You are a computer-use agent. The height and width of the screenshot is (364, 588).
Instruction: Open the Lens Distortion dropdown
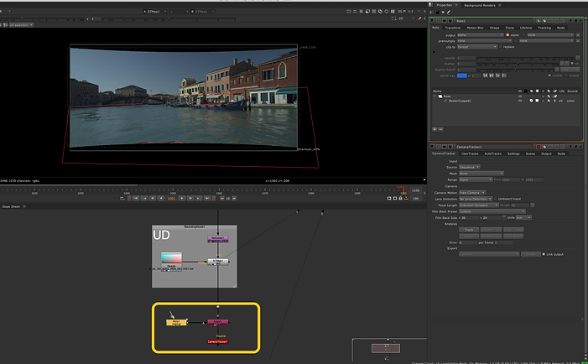click(x=476, y=199)
